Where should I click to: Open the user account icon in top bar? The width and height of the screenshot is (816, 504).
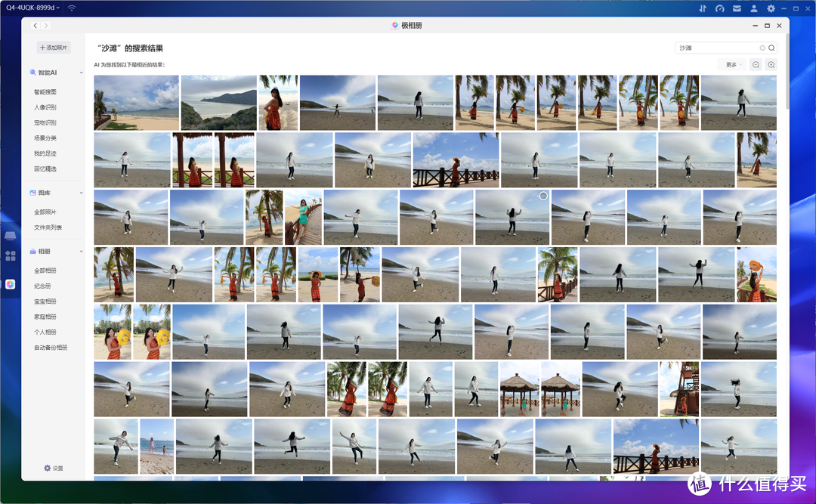[x=753, y=8]
